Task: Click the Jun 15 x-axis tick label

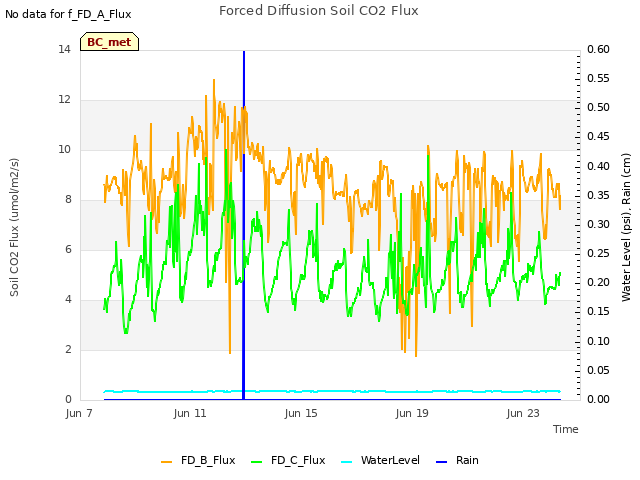Action: (301, 413)
